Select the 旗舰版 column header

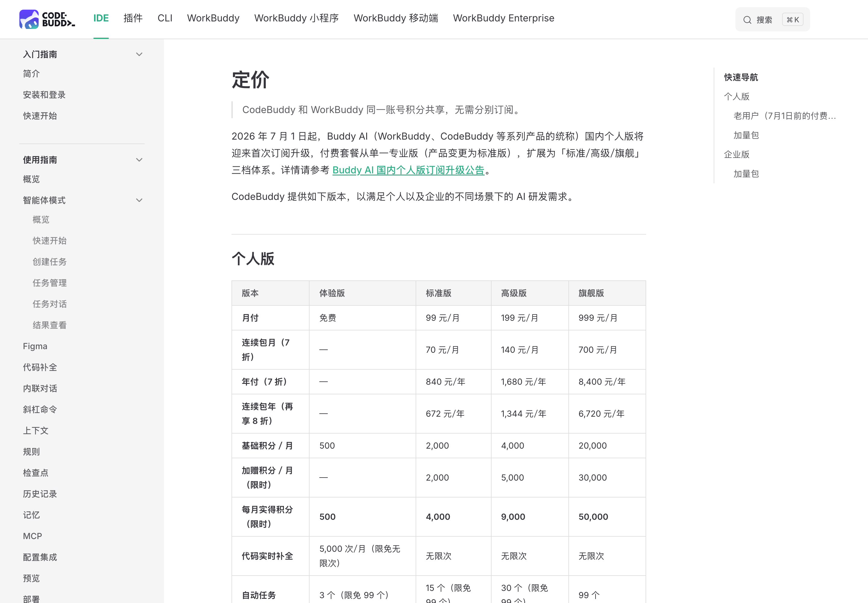pyautogui.click(x=607, y=293)
